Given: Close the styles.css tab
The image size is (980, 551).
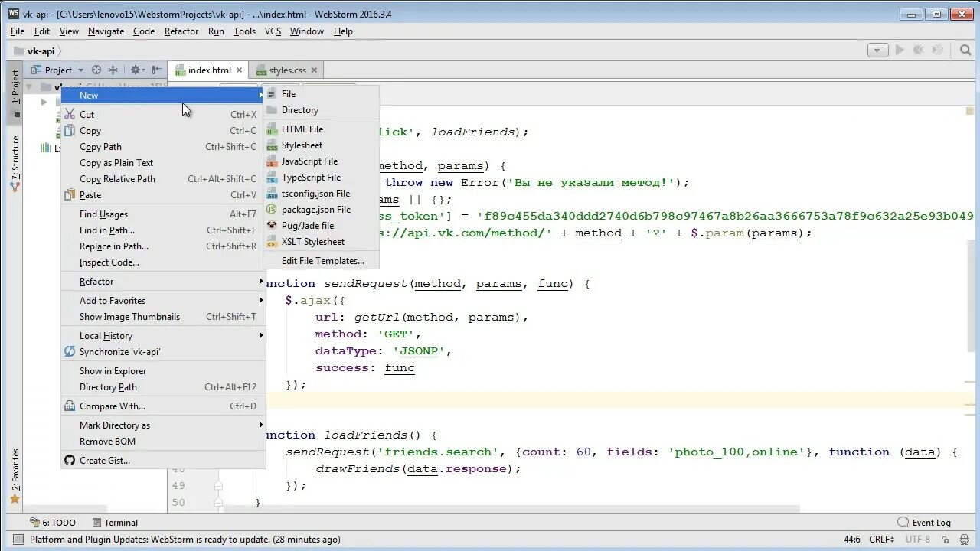Looking at the screenshot, I should pyautogui.click(x=314, y=70).
